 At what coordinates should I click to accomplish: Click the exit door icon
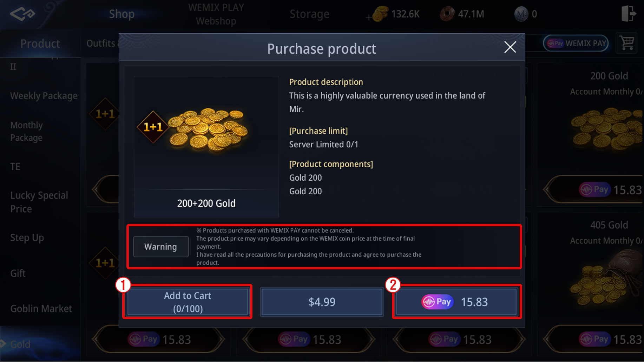(629, 14)
